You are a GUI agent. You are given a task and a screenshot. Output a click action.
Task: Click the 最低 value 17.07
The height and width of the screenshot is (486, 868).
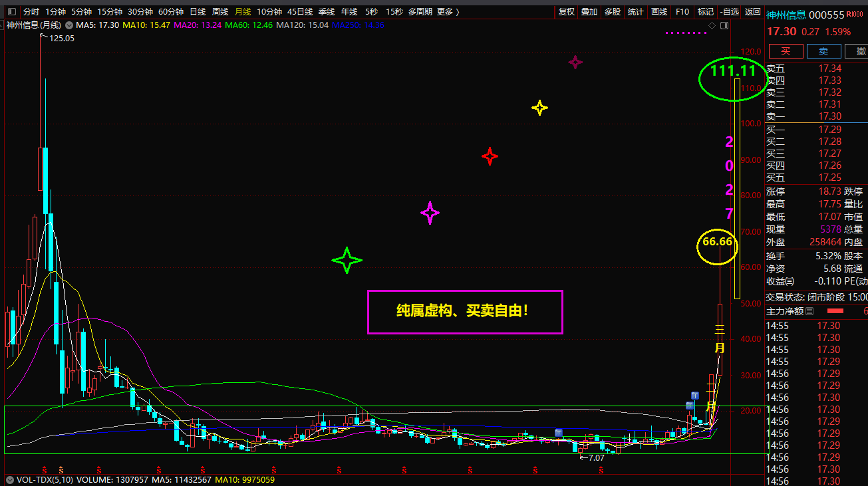click(829, 217)
